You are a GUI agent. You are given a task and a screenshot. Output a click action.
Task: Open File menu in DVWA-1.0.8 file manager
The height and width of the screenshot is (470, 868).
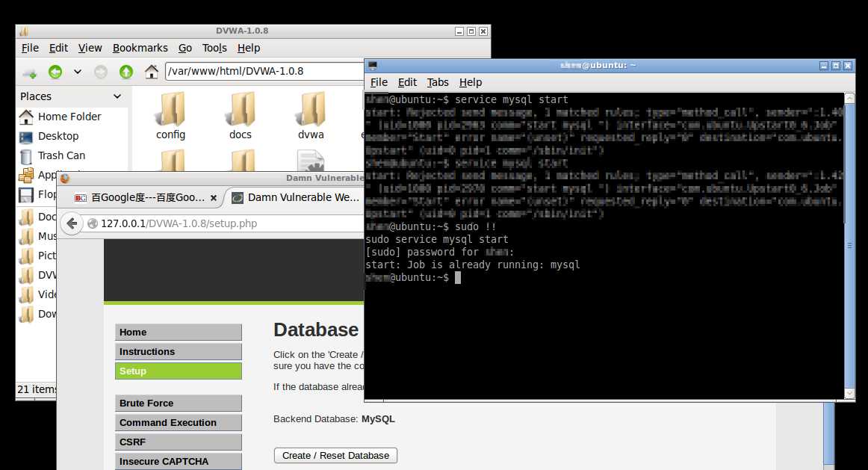click(x=30, y=48)
